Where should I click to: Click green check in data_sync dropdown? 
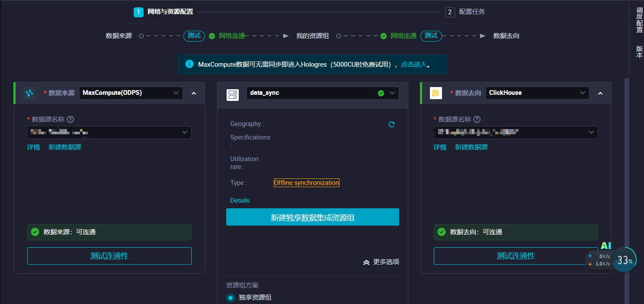[381, 93]
